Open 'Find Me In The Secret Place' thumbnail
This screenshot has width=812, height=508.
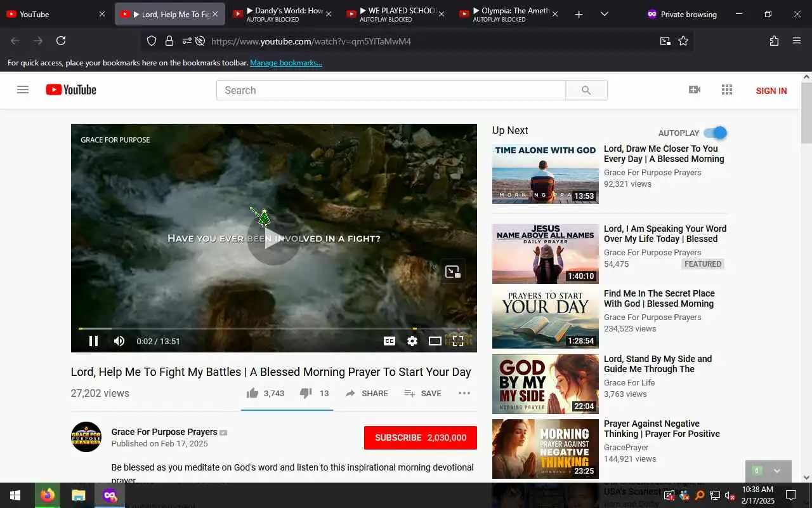point(546,319)
